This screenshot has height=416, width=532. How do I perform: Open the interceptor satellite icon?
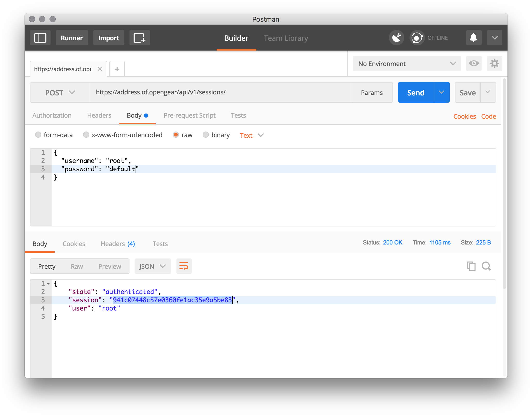(396, 38)
